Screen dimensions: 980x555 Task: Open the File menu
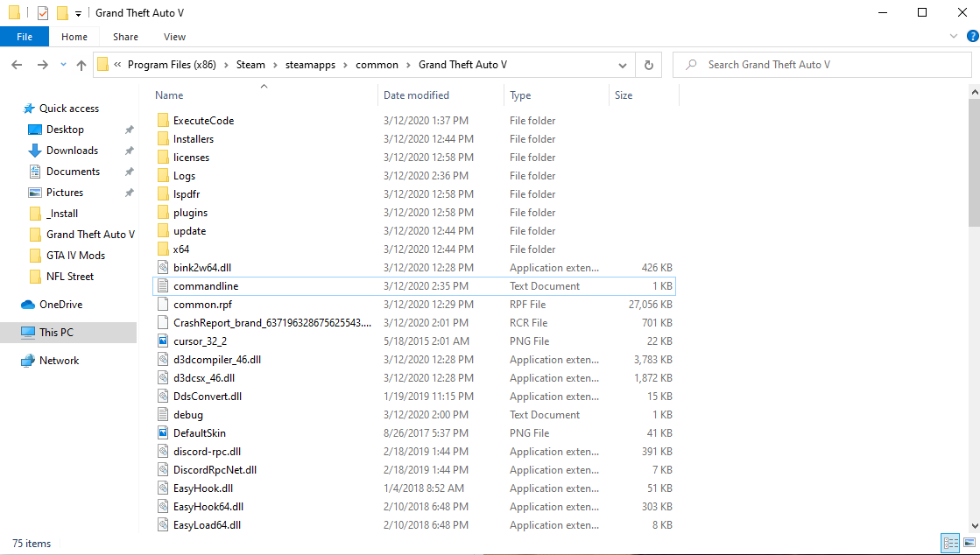coord(25,37)
